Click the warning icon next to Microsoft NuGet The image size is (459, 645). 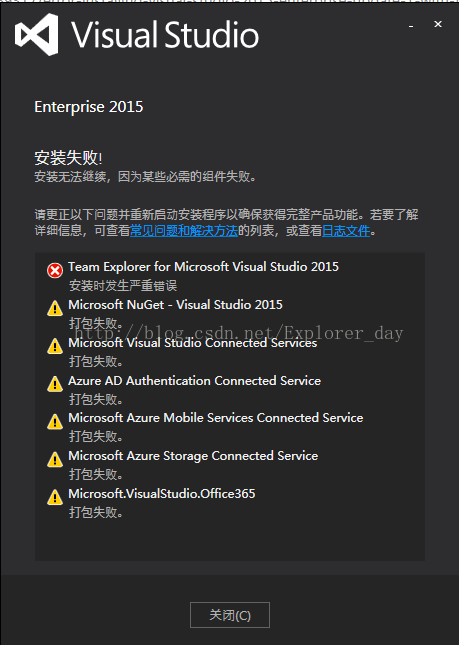coord(55,308)
